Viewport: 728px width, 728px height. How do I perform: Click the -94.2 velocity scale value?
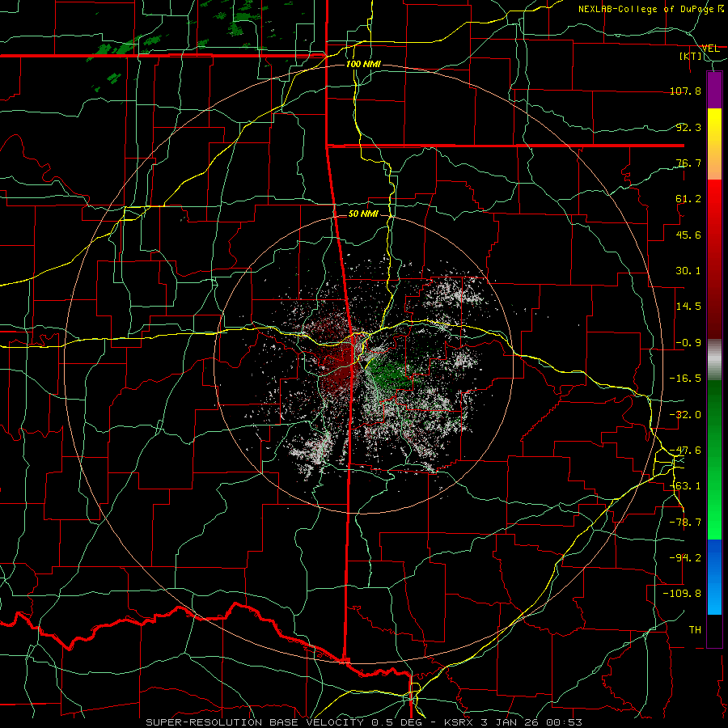pyautogui.click(x=685, y=557)
